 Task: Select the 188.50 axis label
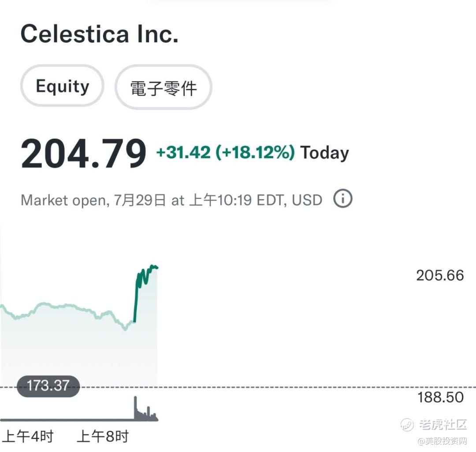440,397
